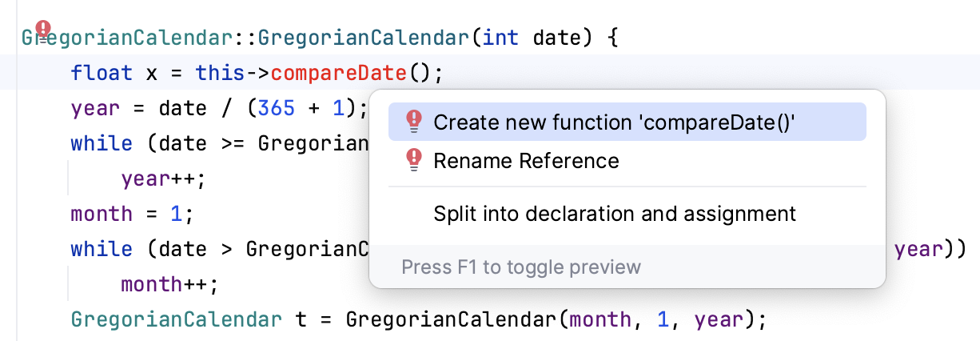Screen dimensions: 980x341
Task: Click the date parameter in the constructor signature
Action: point(559,38)
